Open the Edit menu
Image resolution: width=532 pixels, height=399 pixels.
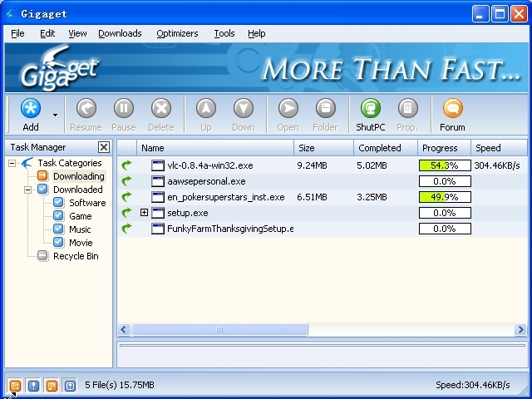click(47, 33)
